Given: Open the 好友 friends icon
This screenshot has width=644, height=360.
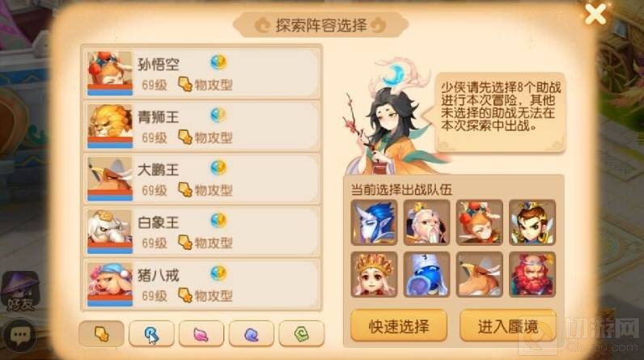Looking at the screenshot, I should [x=20, y=291].
